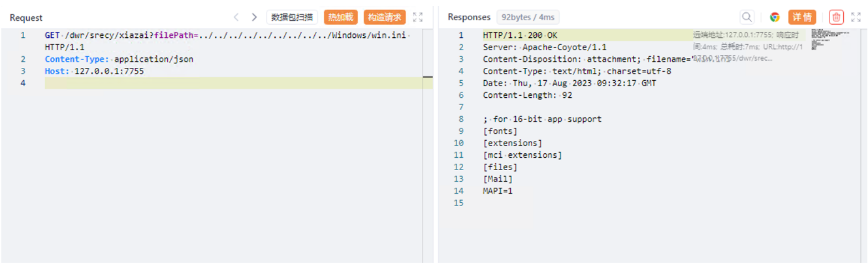Click the MAPI=1 line in the response body
Screen dimensions: 868x268
pyautogui.click(x=498, y=191)
